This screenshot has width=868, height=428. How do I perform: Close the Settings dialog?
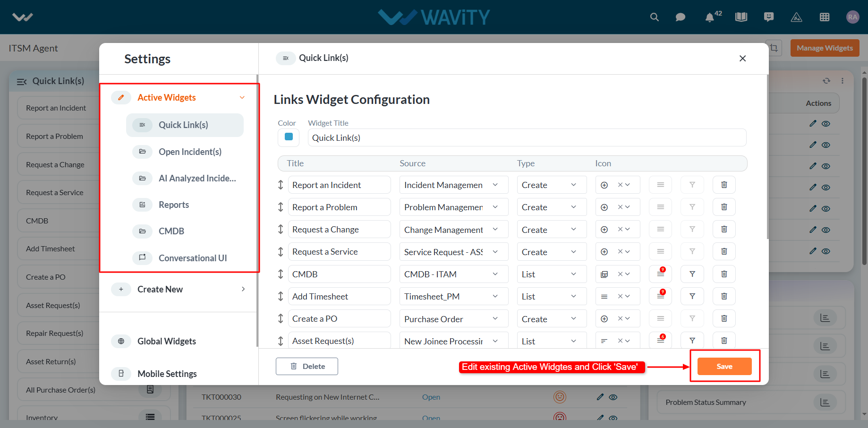tap(742, 58)
